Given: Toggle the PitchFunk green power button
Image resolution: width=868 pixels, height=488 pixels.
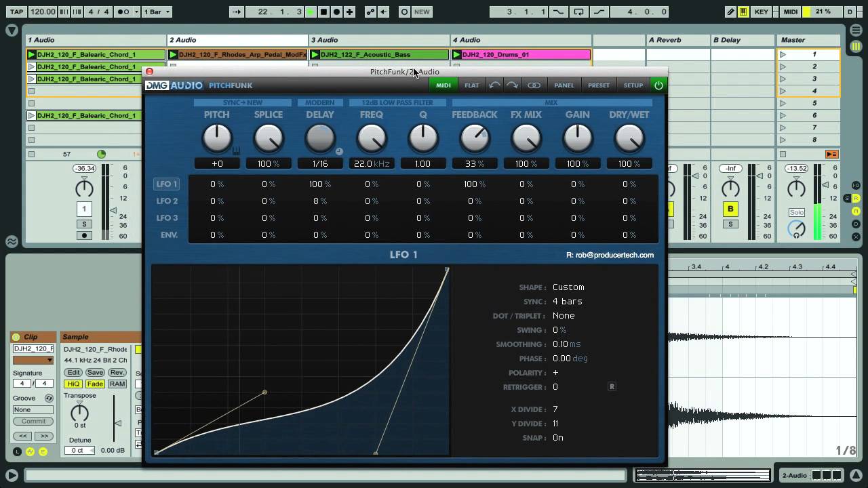Looking at the screenshot, I should (x=658, y=85).
